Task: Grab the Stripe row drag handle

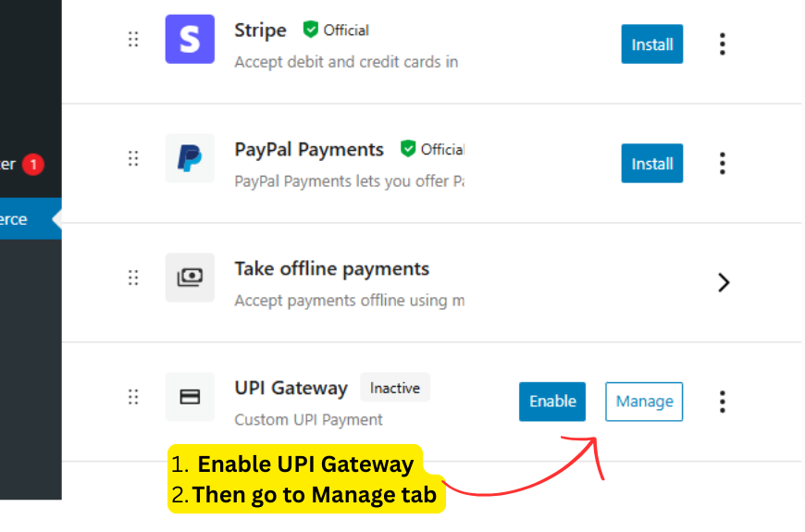Action: point(133,39)
